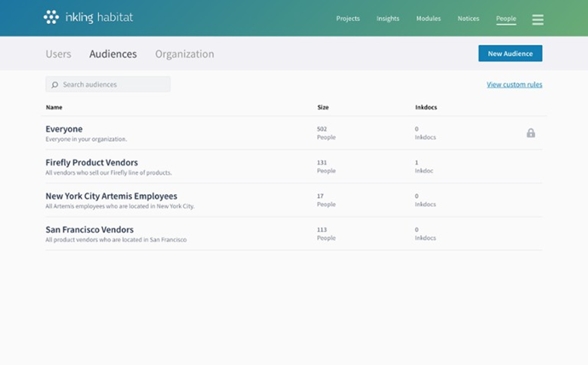Select Notices in the header

[468, 19]
